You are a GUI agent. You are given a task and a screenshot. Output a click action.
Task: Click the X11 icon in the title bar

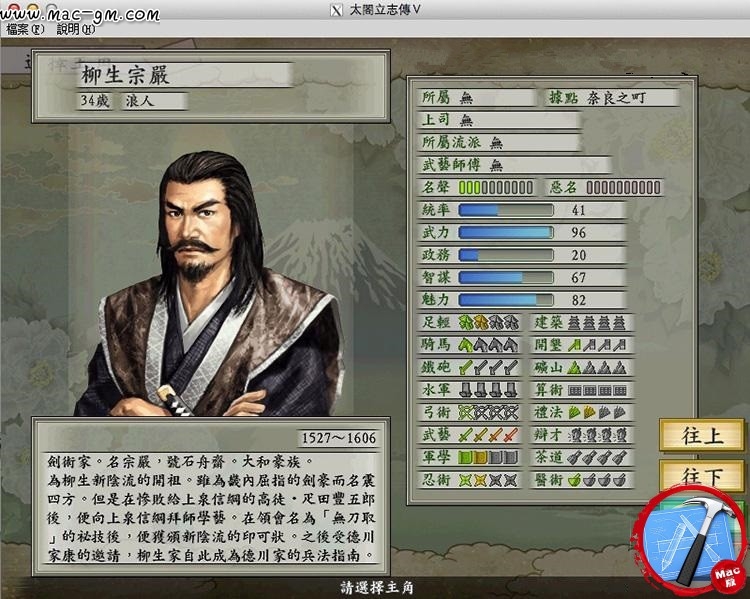[336, 10]
